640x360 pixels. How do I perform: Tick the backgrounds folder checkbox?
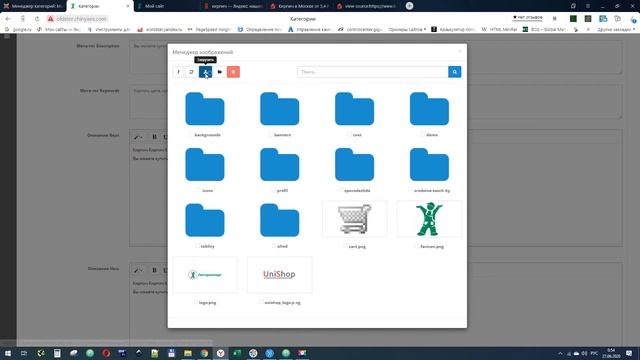point(191,134)
